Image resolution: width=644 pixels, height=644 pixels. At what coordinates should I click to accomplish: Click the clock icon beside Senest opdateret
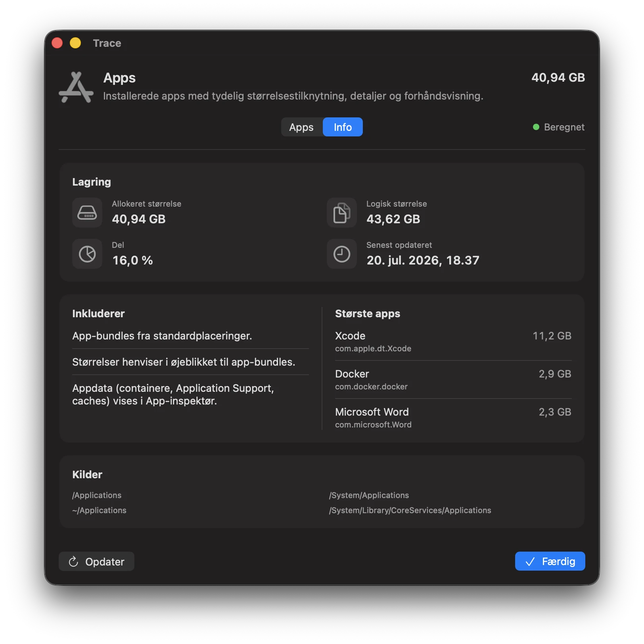coord(342,254)
